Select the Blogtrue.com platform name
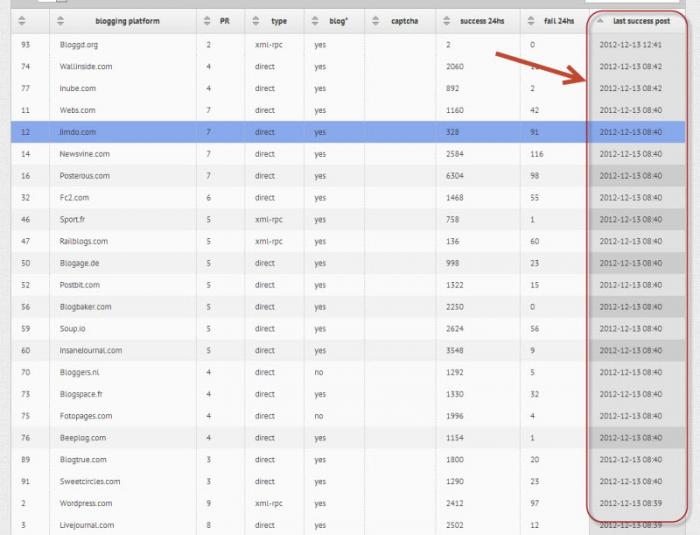This screenshot has height=535, width=700. click(x=83, y=460)
